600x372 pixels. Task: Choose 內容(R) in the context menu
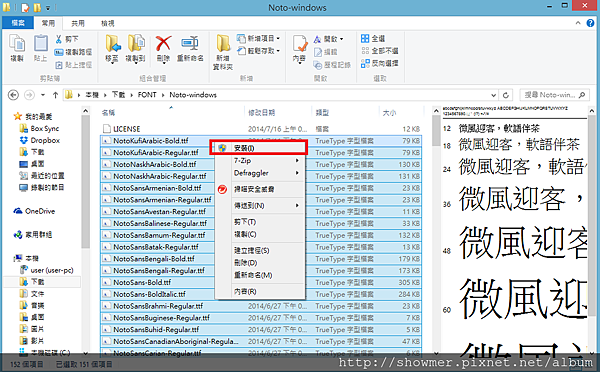[x=260, y=291]
